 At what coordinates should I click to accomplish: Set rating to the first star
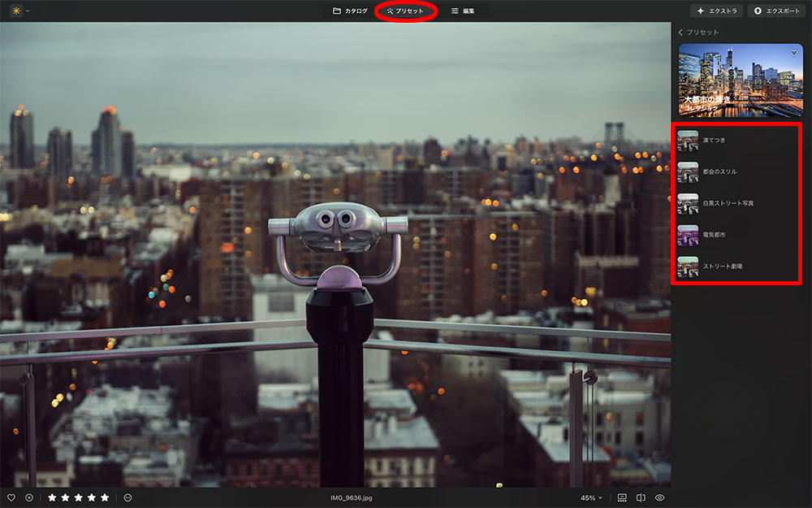click(53, 497)
